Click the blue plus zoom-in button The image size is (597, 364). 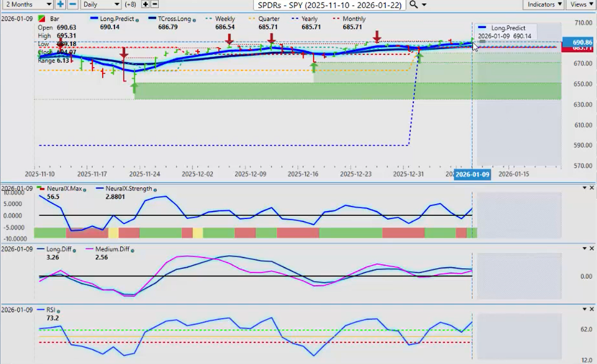[60, 4]
